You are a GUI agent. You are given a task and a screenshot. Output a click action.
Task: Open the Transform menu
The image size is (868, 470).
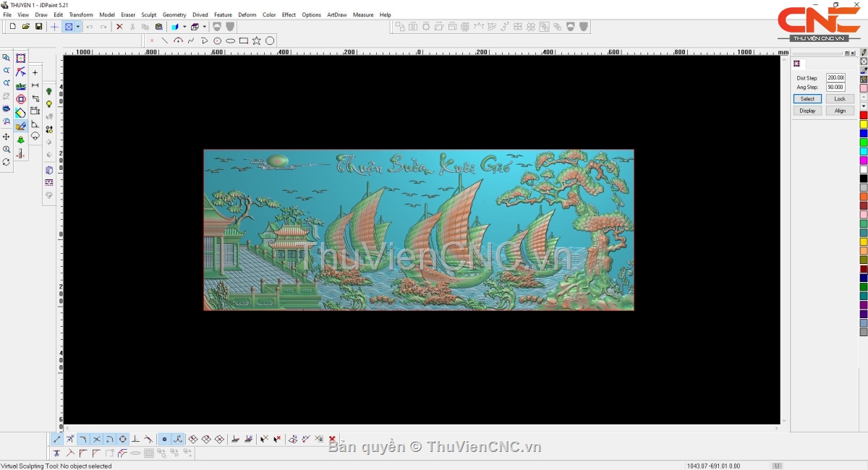(81, 14)
